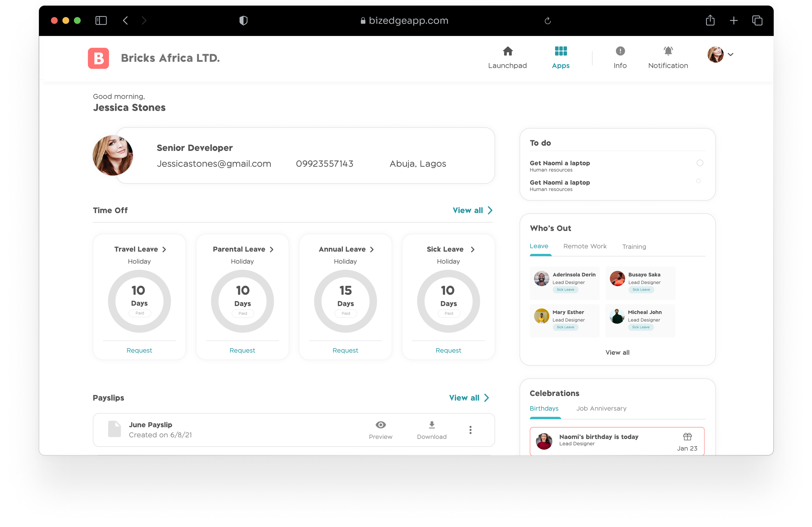Open June Payslip three-dot menu
812x527 pixels.
tap(470, 430)
